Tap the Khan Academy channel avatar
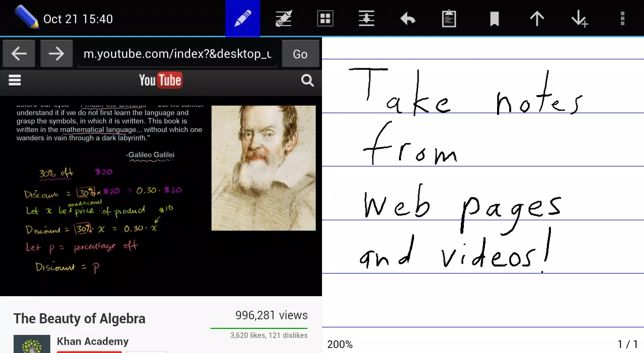 (32, 344)
